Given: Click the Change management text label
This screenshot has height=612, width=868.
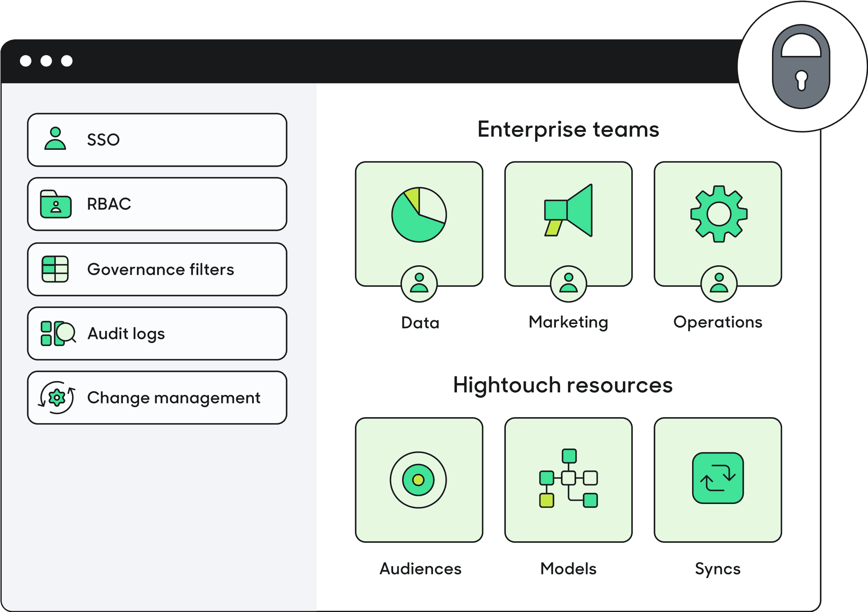Looking at the screenshot, I should click(174, 398).
